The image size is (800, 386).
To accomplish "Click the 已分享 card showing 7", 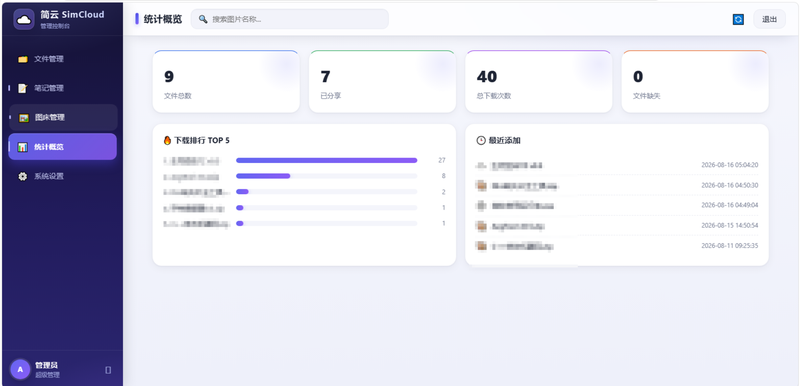I will click(382, 81).
